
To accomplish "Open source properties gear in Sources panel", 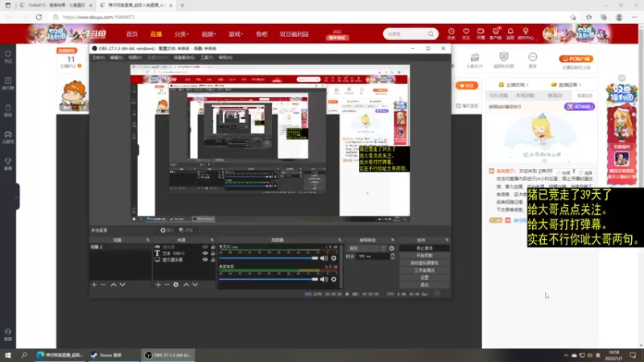I will [175, 285].
